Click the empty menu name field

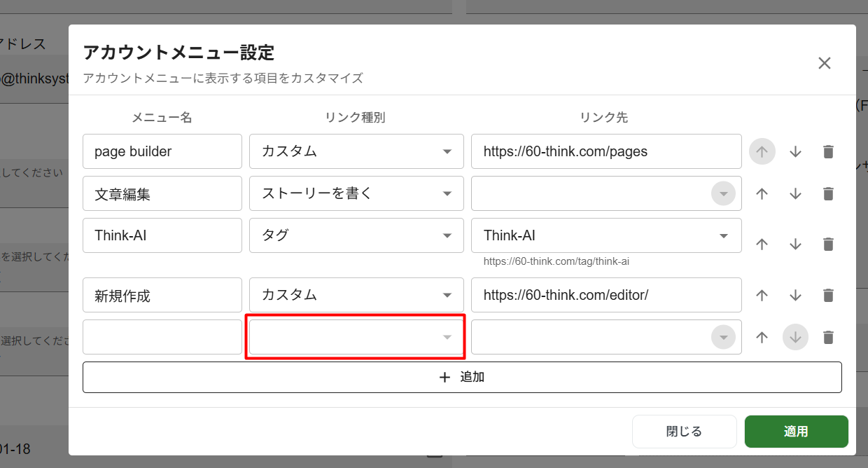pos(162,338)
